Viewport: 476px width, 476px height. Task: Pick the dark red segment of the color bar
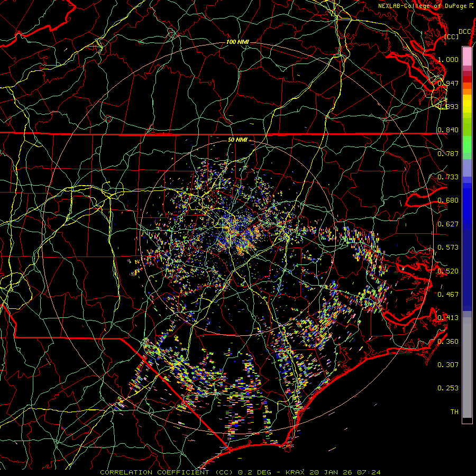(467, 79)
